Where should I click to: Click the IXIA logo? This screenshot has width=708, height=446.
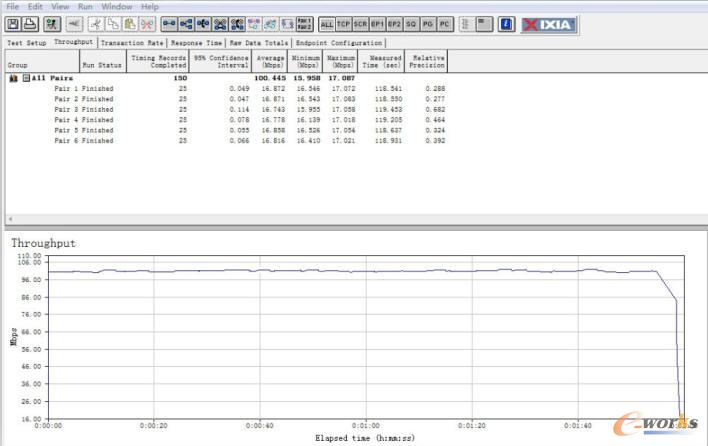pos(549,23)
